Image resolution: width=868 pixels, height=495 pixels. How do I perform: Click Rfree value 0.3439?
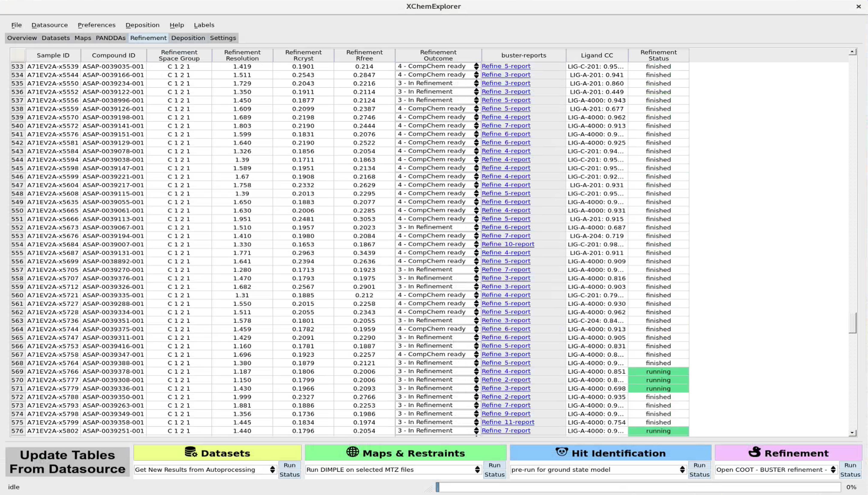click(364, 253)
